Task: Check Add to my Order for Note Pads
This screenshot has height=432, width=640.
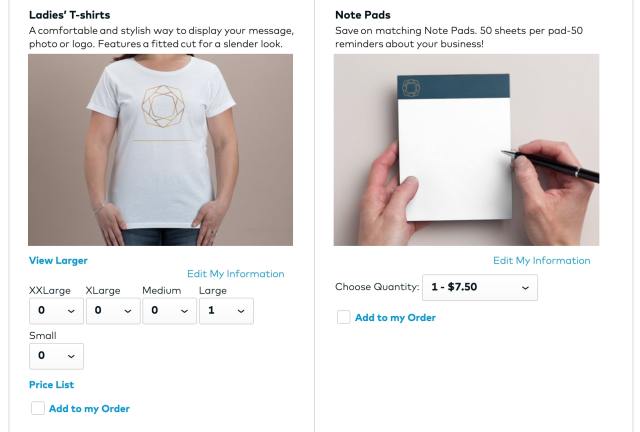Action: point(344,317)
